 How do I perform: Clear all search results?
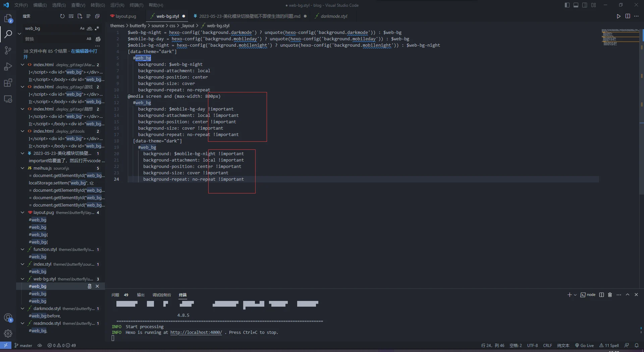pyautogui.click(x=71, y=16)
